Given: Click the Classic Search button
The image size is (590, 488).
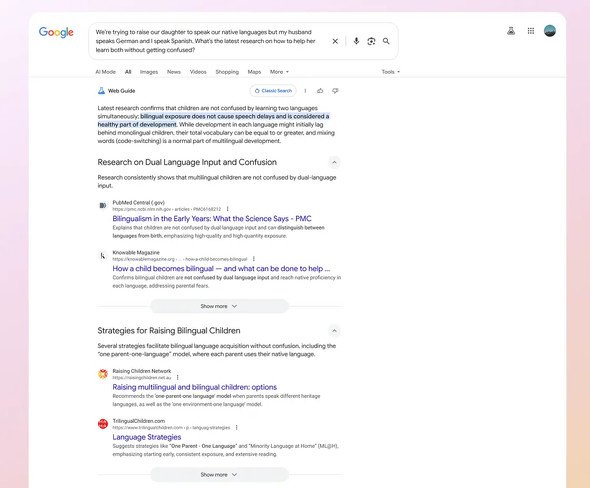Looking at the screenshot, I should click(x=273, y=91).
